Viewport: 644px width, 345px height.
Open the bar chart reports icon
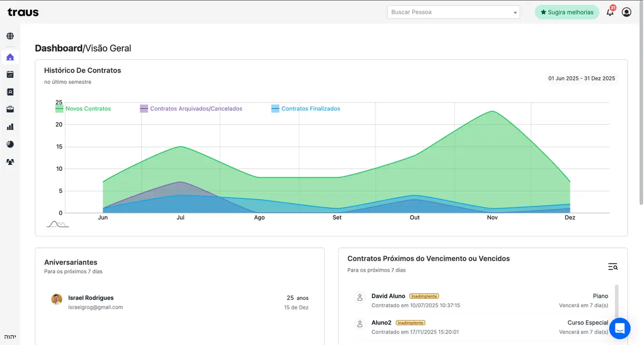click(10, 127)
